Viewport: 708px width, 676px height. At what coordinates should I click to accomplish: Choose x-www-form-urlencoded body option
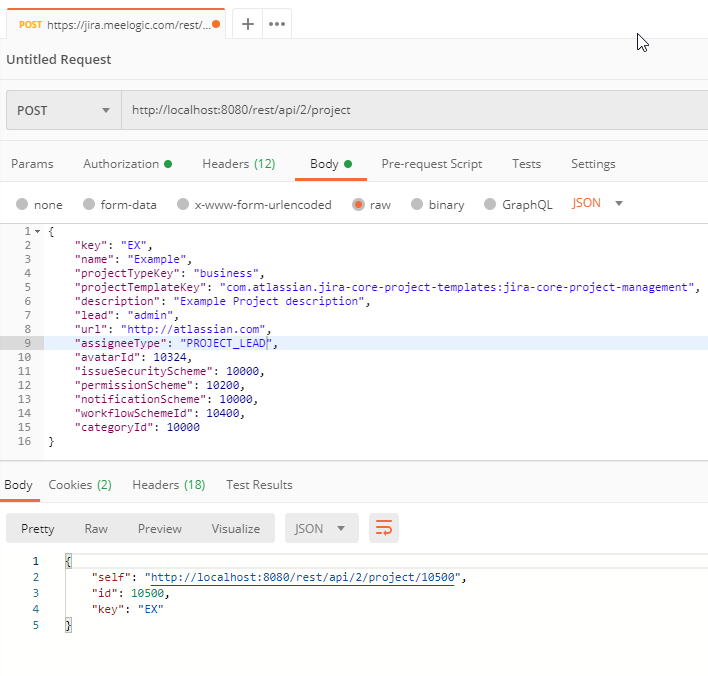click(183, 204)
